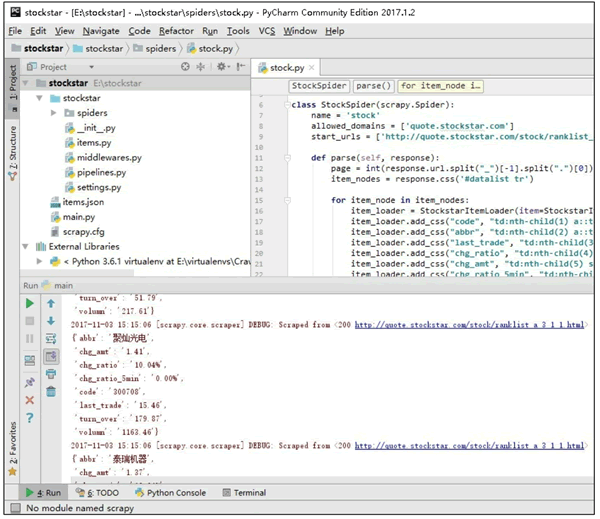Screen dimensions: 600x519
Task: Click scroll from source target icon
Action: [x=185, y=67]
